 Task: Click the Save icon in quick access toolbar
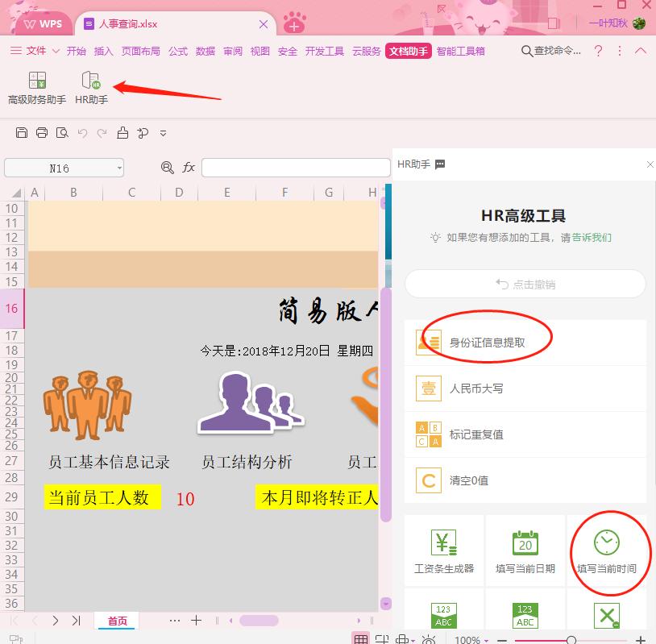(x=22, y=132)
